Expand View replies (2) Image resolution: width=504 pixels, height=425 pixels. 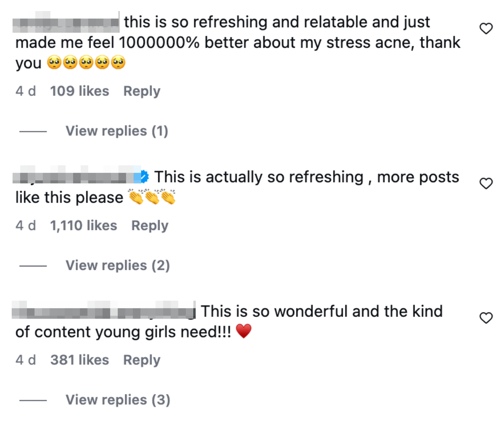[x=118, y=265]
